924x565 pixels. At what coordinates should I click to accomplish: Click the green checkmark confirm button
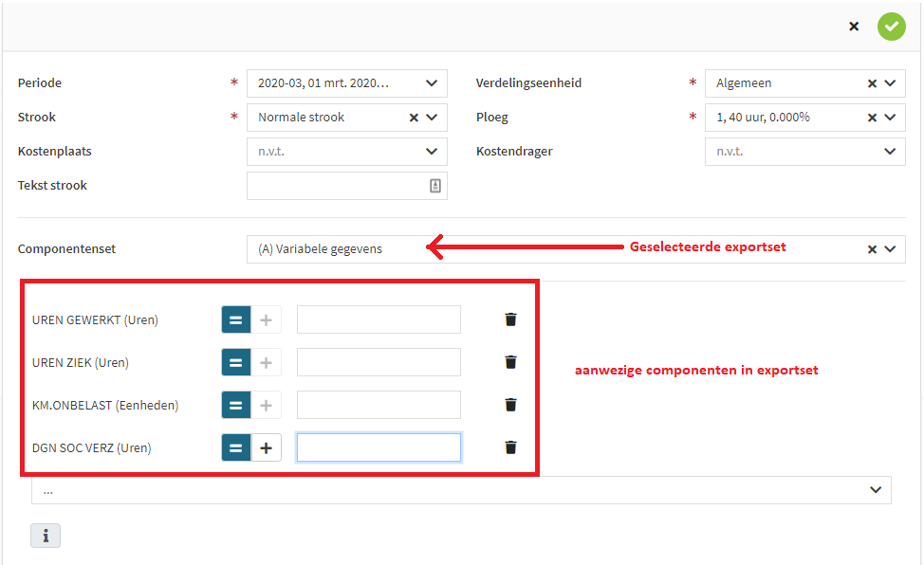(891, 27)
